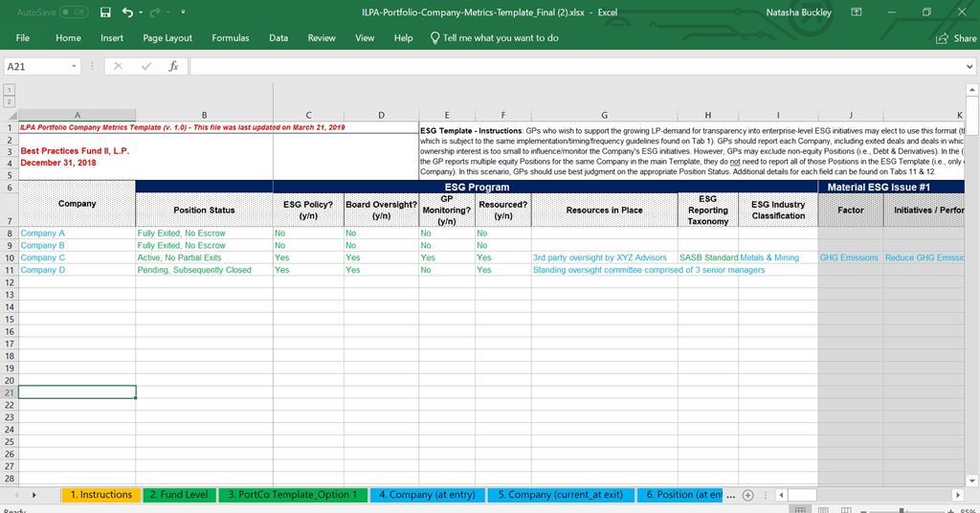
Task: Click outline level 2 button
Action: (x=10, y=101)
